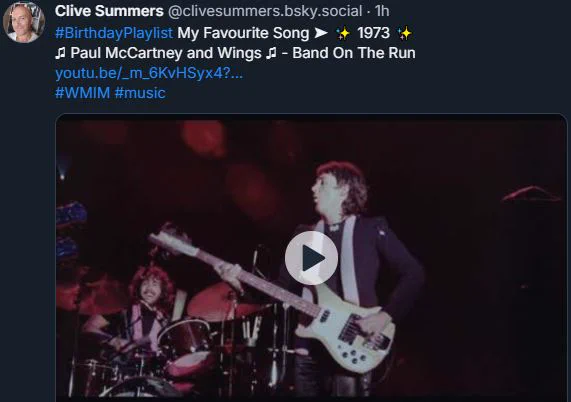This screenshot has width=571, height=402.
Task: Click the "Paul McCartney and Wings" text
Action: [x=166, y=53]
